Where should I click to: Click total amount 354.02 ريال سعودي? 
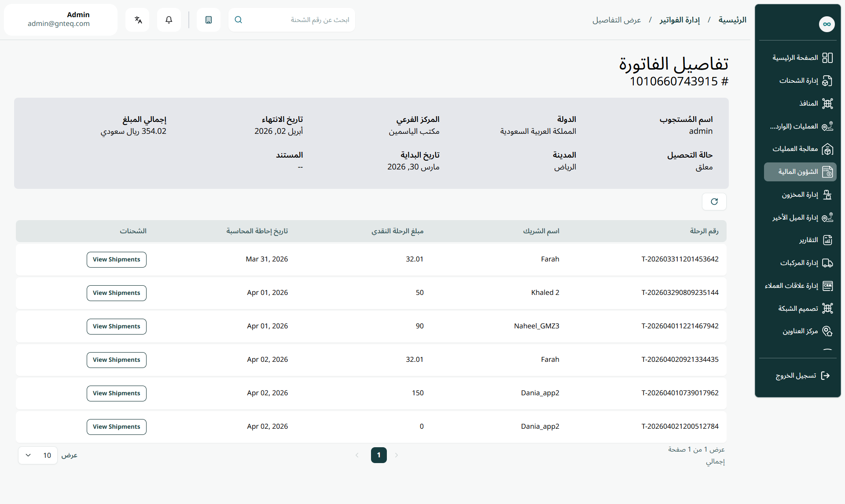pyautogui.click(x=133, y=131)
